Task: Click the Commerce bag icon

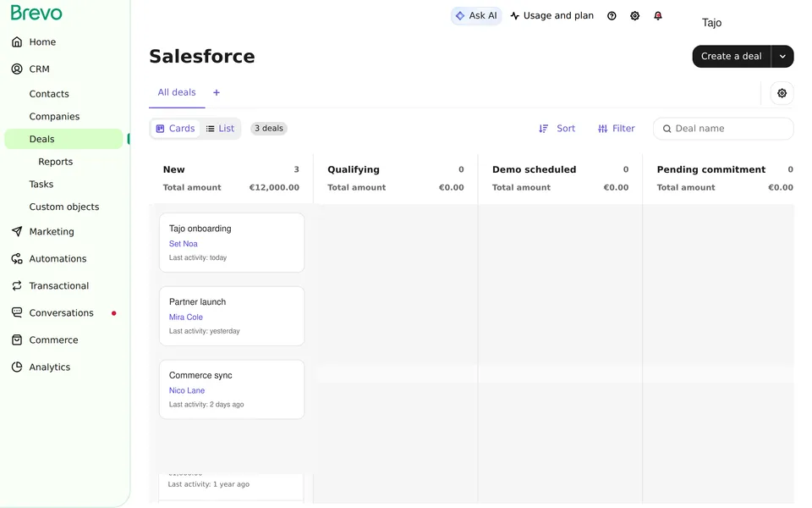Action: coord(17,340)
